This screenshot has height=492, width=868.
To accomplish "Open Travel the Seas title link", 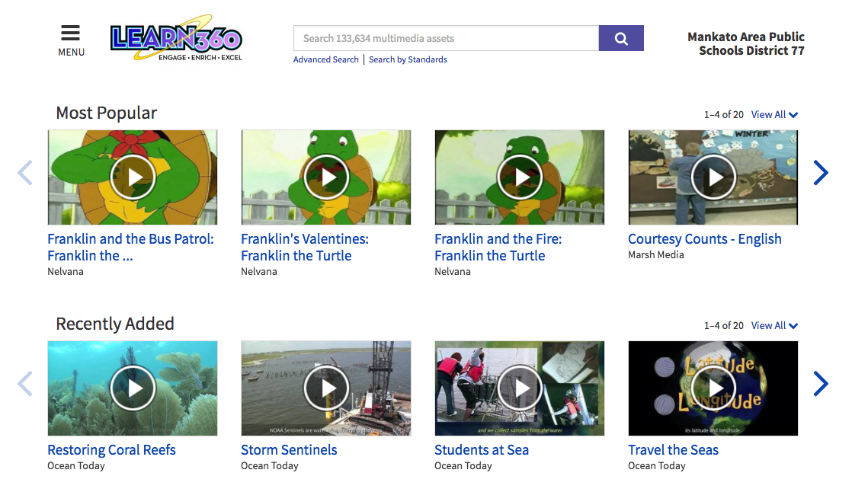I will coord(673,450).
